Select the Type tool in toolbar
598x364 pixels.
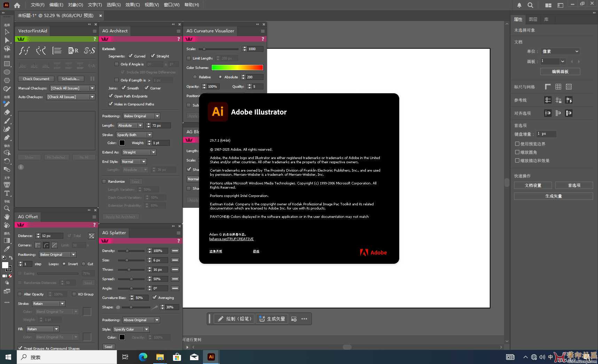coord(7,193)
